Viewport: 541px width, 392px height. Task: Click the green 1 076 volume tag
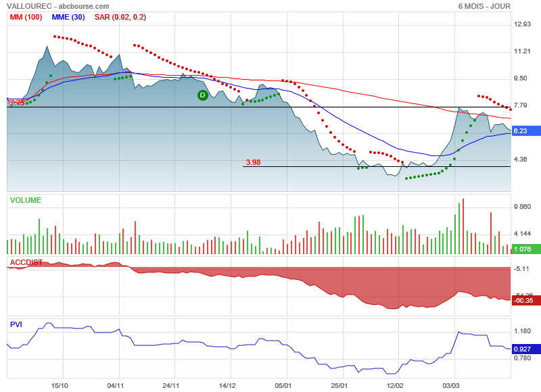[526, 249]
